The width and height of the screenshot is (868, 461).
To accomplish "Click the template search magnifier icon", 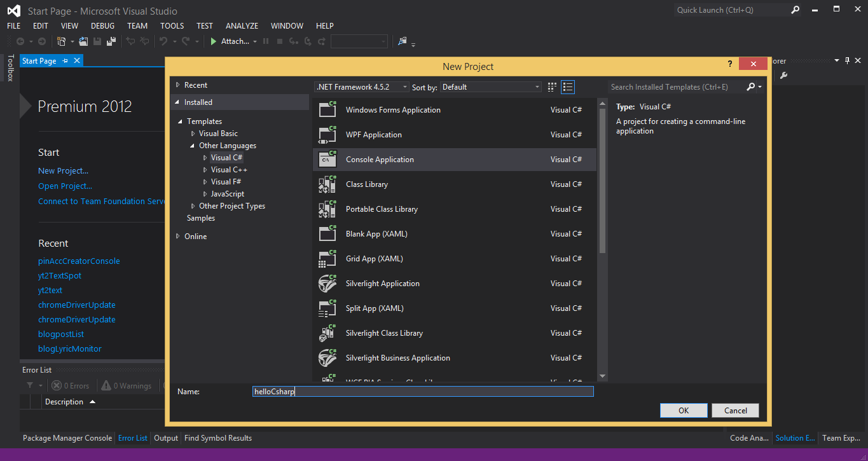I will (x=751, y=87).
